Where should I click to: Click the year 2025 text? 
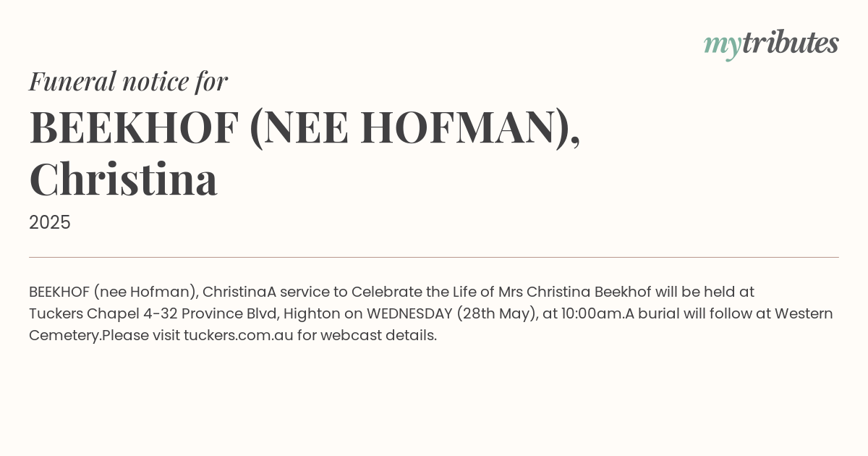50,222
